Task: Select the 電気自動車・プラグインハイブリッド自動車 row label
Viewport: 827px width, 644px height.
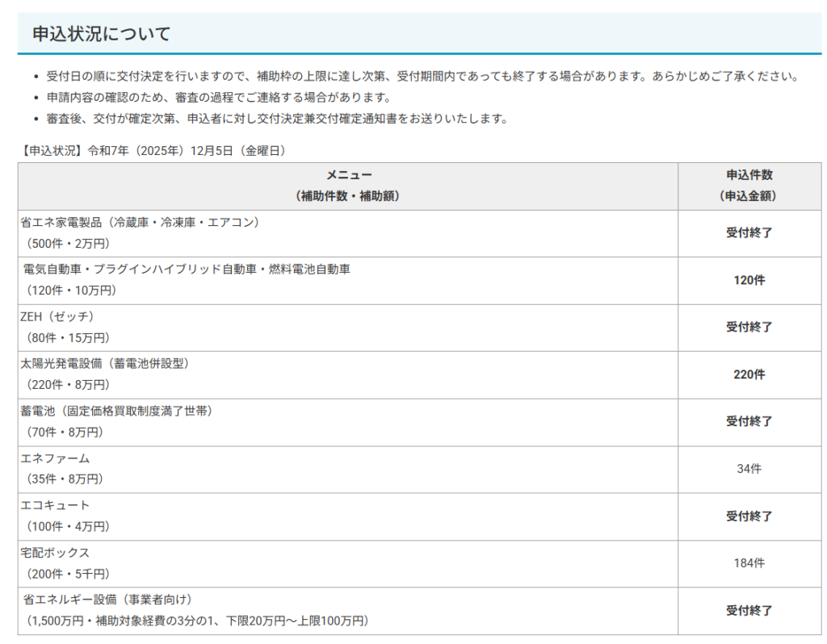Action: click(x=187, y=270)
